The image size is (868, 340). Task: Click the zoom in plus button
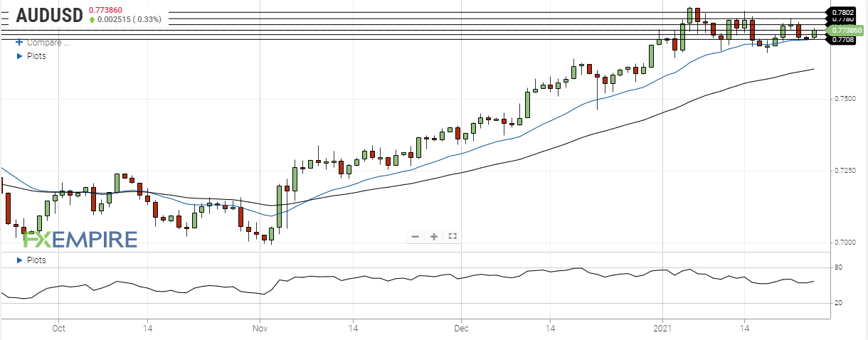pos(433,237)
